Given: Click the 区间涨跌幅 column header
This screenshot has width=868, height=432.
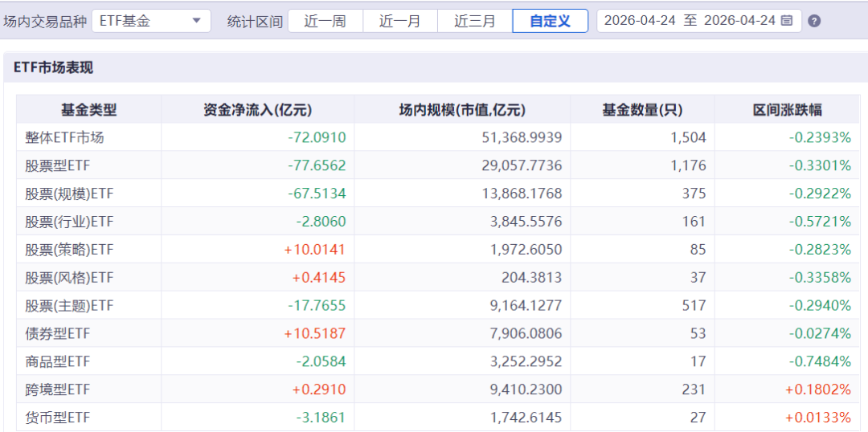Looking at the screenshot, I should click(787, 109).
